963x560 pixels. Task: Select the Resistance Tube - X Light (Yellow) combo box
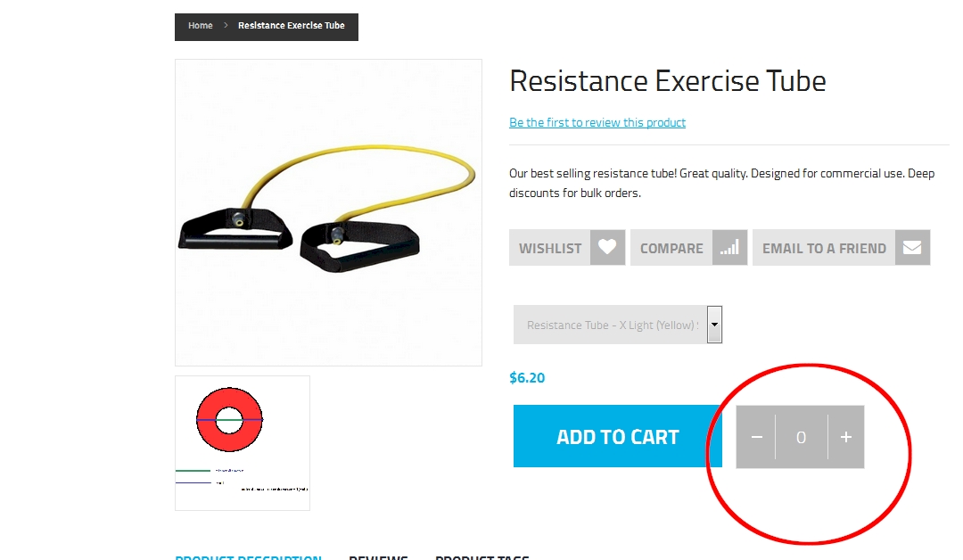[618, 325]
